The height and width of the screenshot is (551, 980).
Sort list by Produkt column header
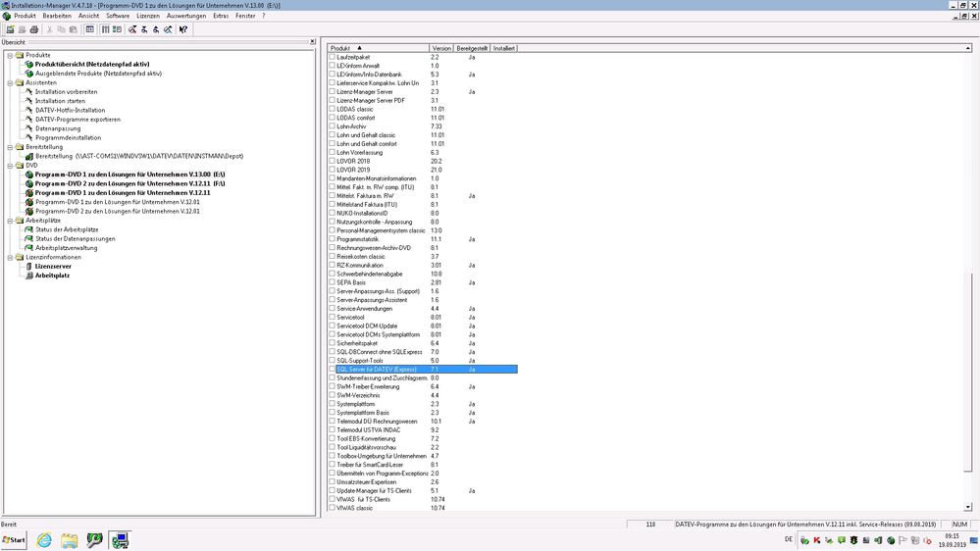(x=378, y=48)
